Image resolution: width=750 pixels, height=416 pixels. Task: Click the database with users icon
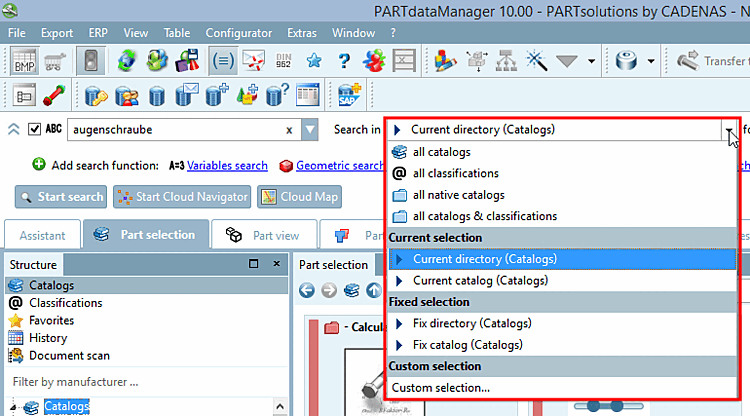[x=126, y=95]
